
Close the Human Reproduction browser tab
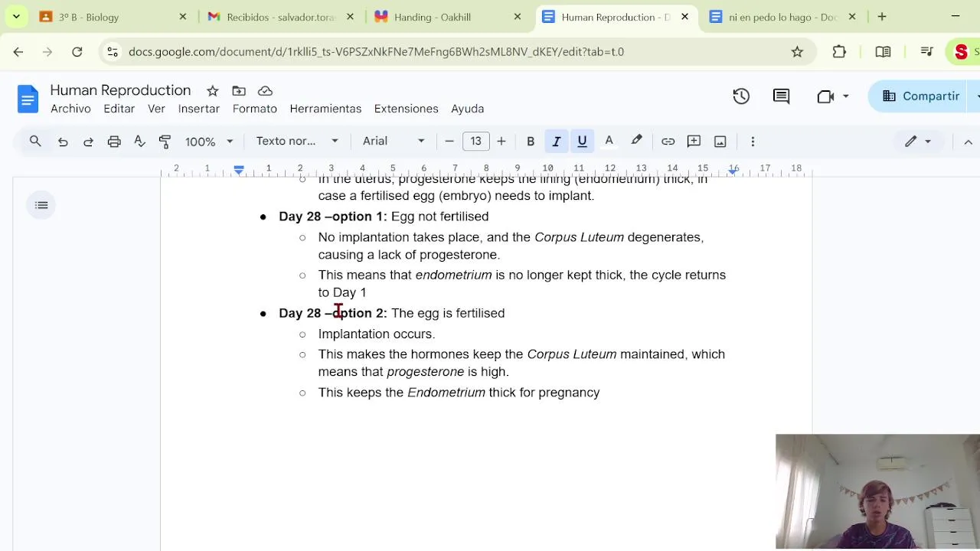pos(684,17)
